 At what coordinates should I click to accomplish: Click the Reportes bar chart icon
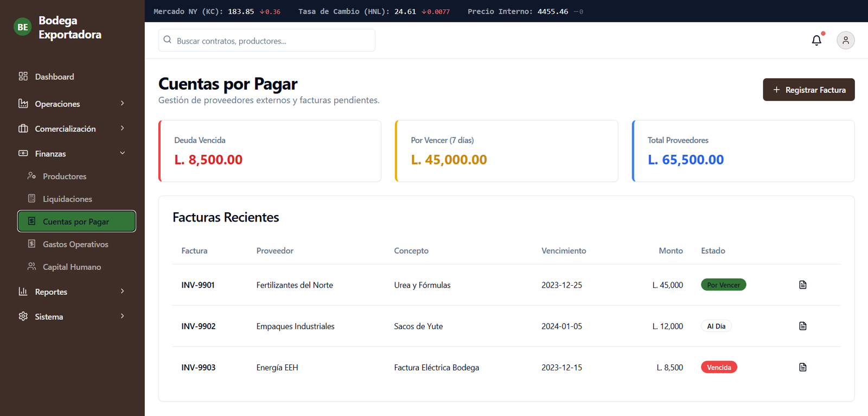[23, 291]
